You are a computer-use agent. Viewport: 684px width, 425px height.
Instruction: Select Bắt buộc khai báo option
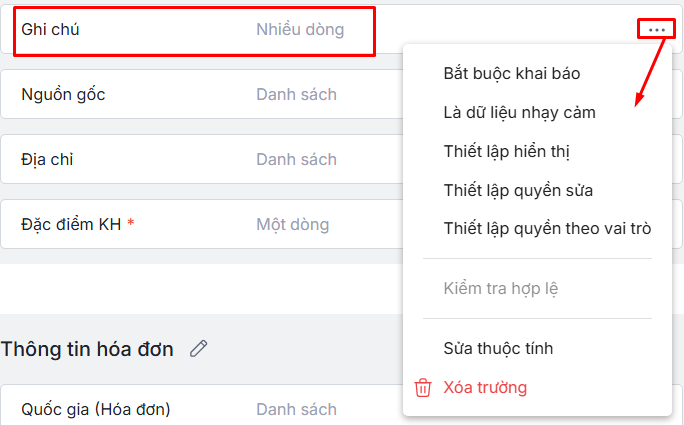511,73
